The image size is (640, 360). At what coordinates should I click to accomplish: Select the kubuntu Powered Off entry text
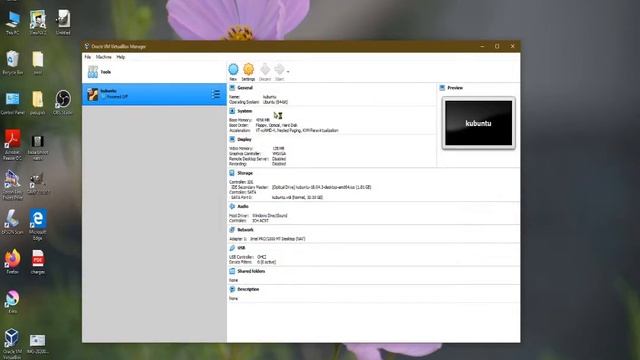(x=114, y=94)
